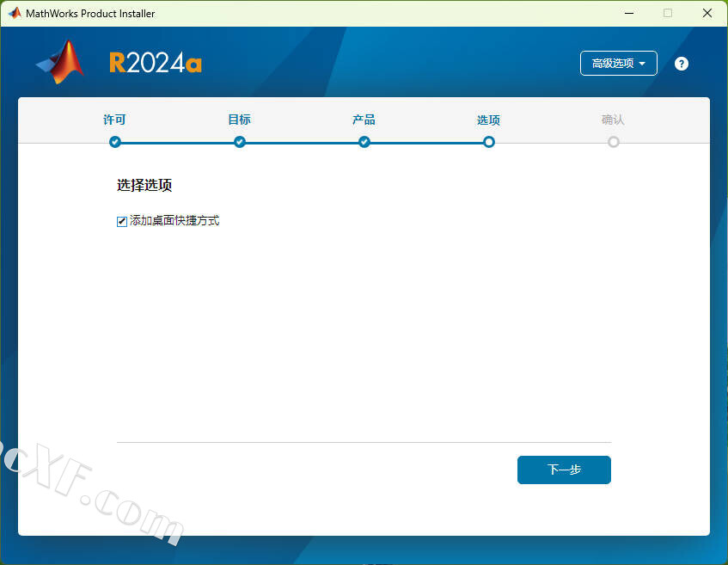The width and height of the screenshot is (728, 565).
Task: Click the 确认 greyed step circle
Action: pos(614,142)
